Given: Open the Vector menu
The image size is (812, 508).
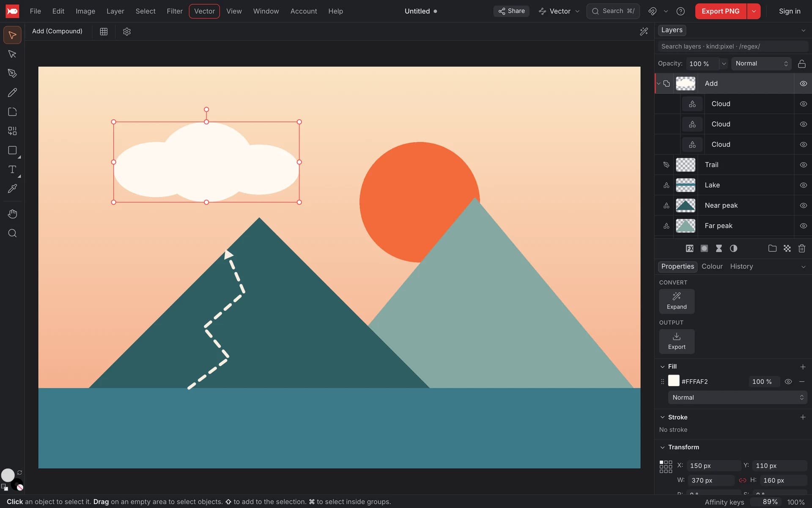Looking at the screenshot, I should [204, 11].
